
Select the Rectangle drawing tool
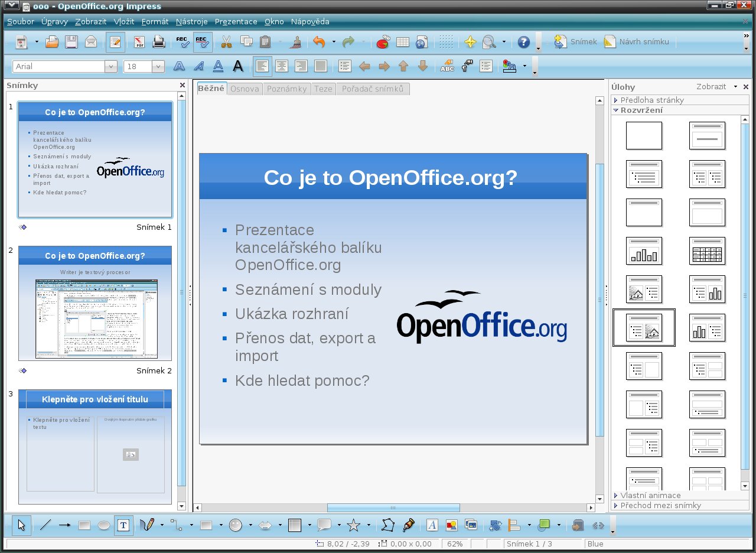coord(84,525)
